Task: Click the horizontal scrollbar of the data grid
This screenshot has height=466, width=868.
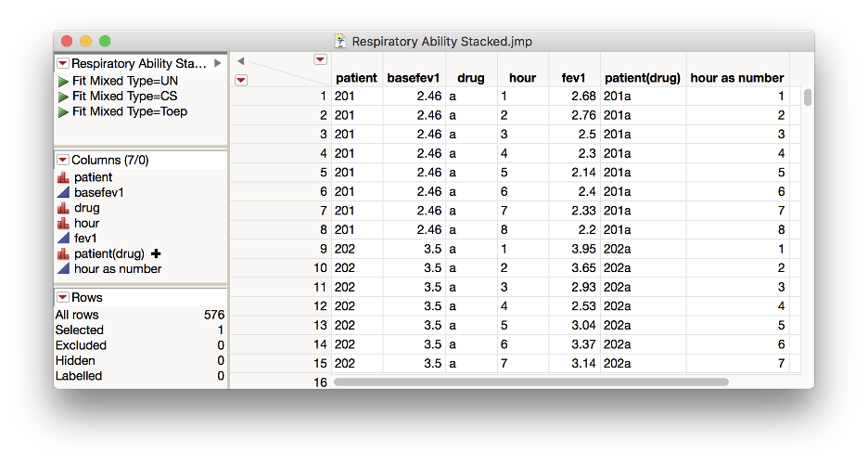Action: [530, 382]
